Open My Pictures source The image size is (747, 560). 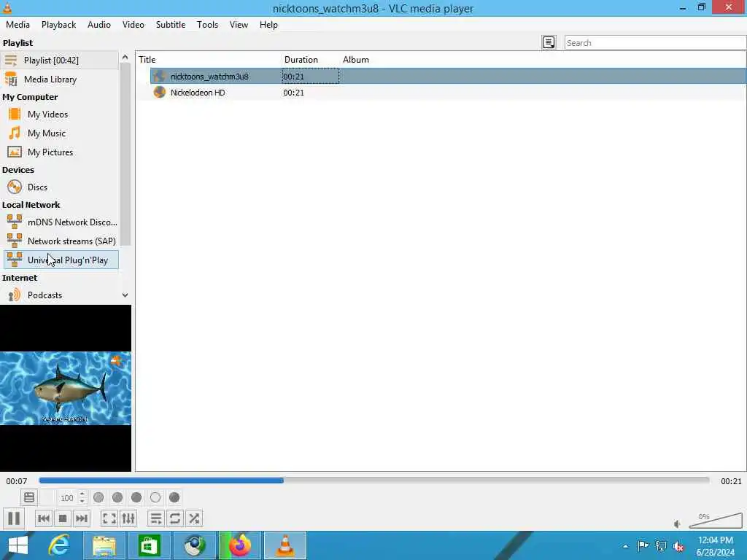tap(60, 152)
